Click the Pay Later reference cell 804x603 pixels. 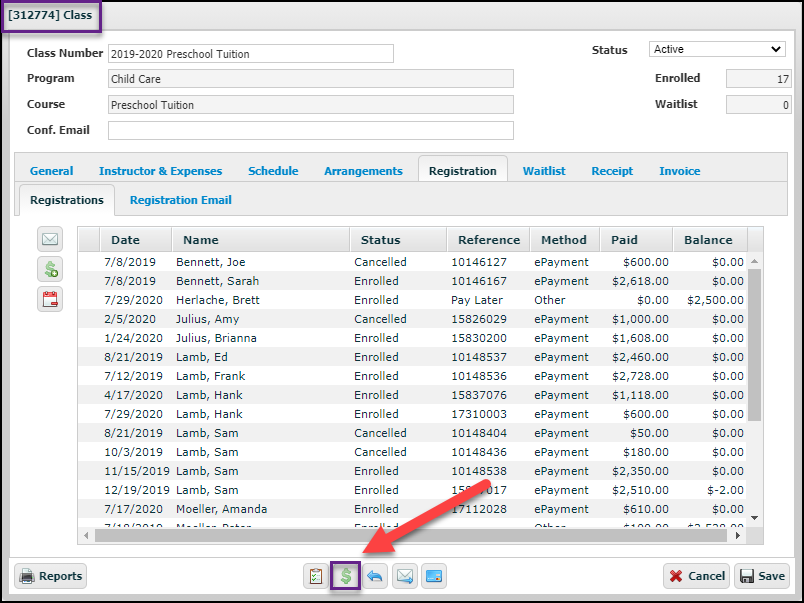[477, 300]
